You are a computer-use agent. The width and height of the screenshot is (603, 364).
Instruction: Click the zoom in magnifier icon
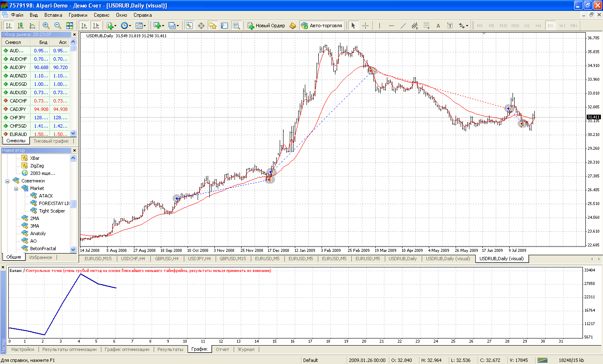pos(46,26)
